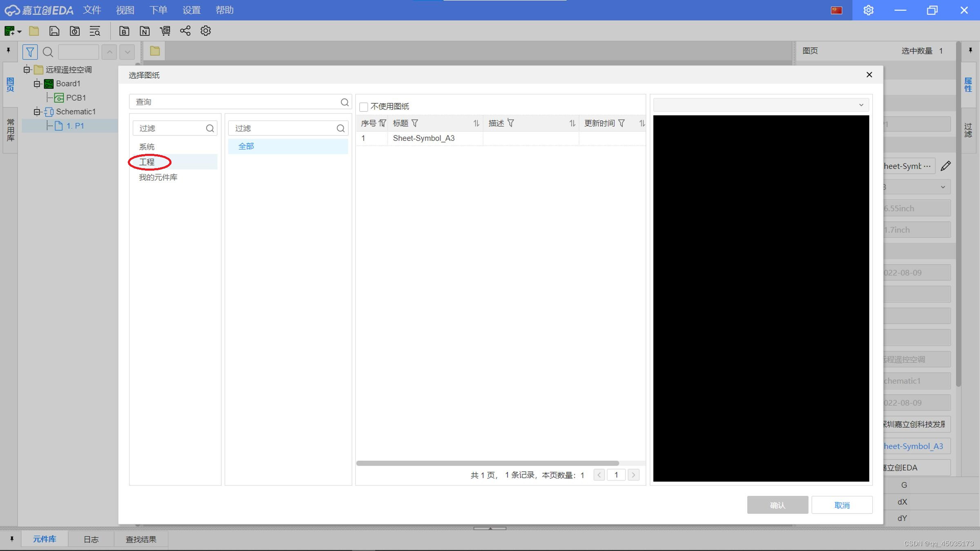Click the pencil edit icon beside Sheet-Symbol field
This screenshot has height=551, width=980.
pyautogui.click(x=946, y=166)
